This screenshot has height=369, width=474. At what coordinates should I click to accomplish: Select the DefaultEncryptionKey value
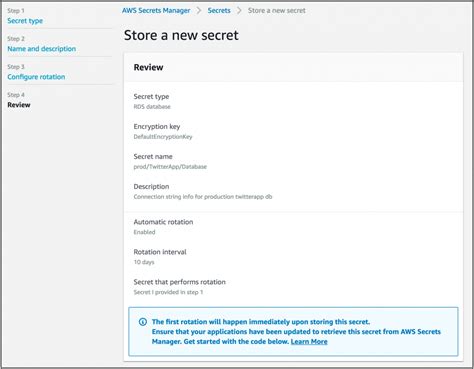click(x=163, y=137)
